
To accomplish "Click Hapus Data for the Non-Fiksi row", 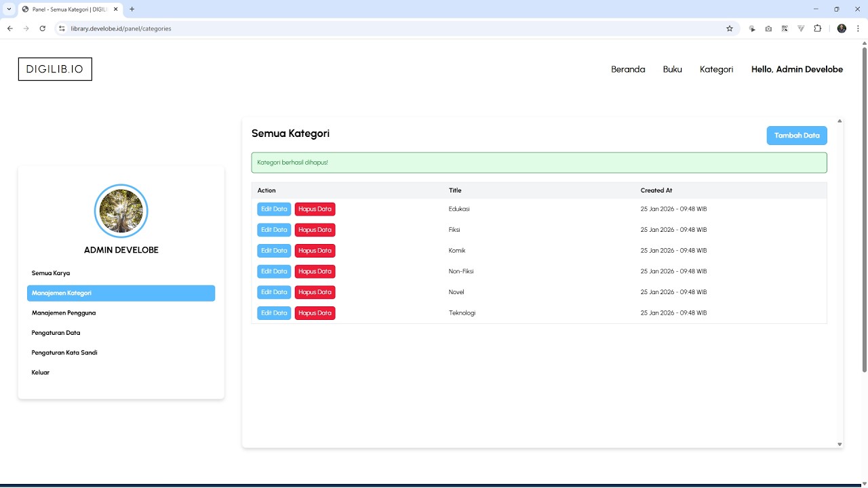I will (315, 272).
